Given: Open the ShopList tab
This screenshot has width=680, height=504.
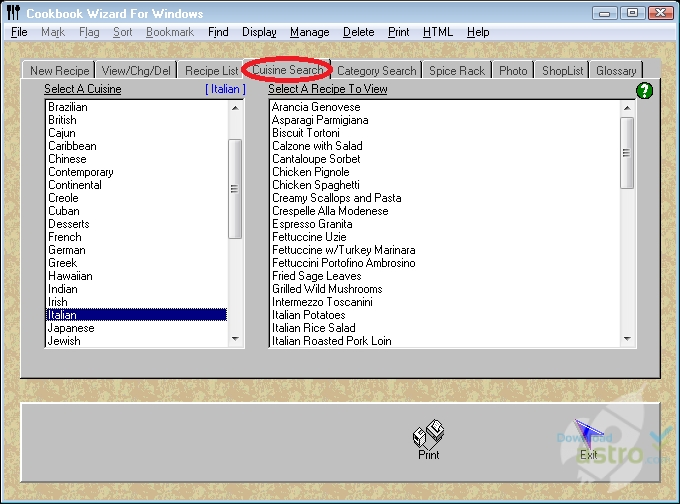Looking at the screenshot, I should [x=562, y=70].
